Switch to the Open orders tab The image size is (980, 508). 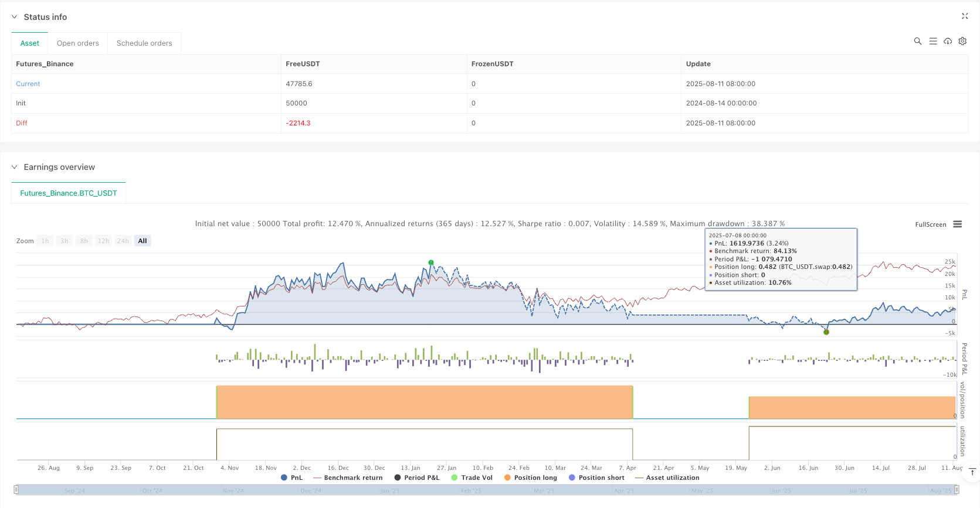point(78,43)
